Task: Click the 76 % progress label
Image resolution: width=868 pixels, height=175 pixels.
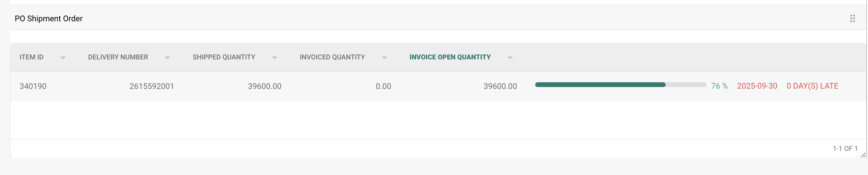Action: click(720, 86)
